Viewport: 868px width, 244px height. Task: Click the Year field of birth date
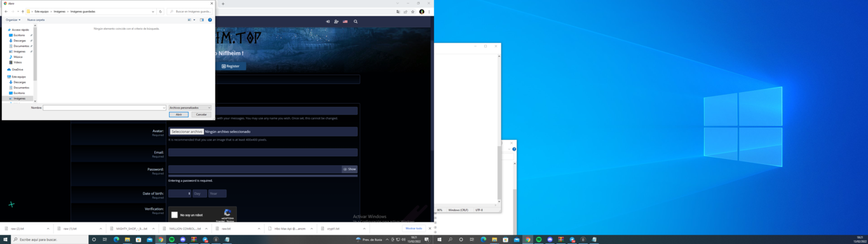click(217, 193)
